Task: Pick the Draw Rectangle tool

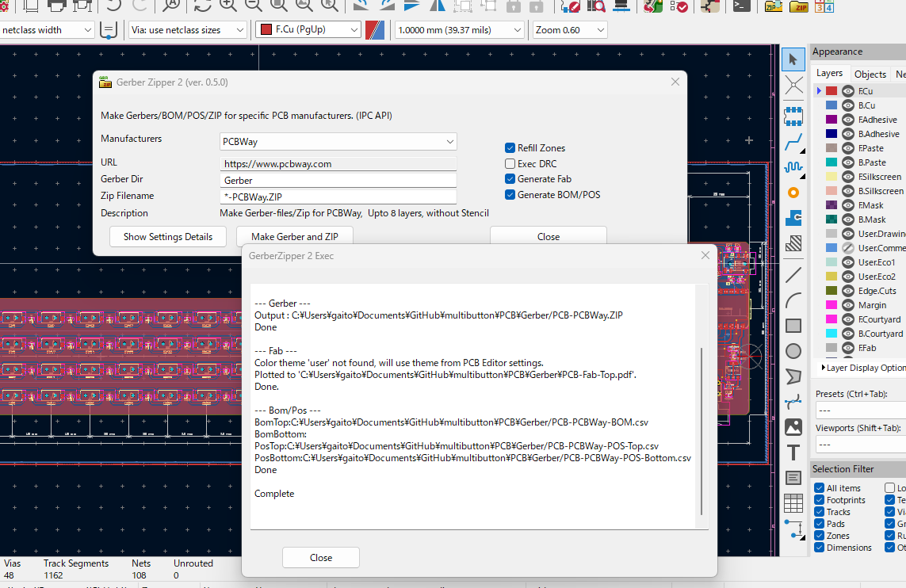Action: pyautogui.click(x=793, y=326)
